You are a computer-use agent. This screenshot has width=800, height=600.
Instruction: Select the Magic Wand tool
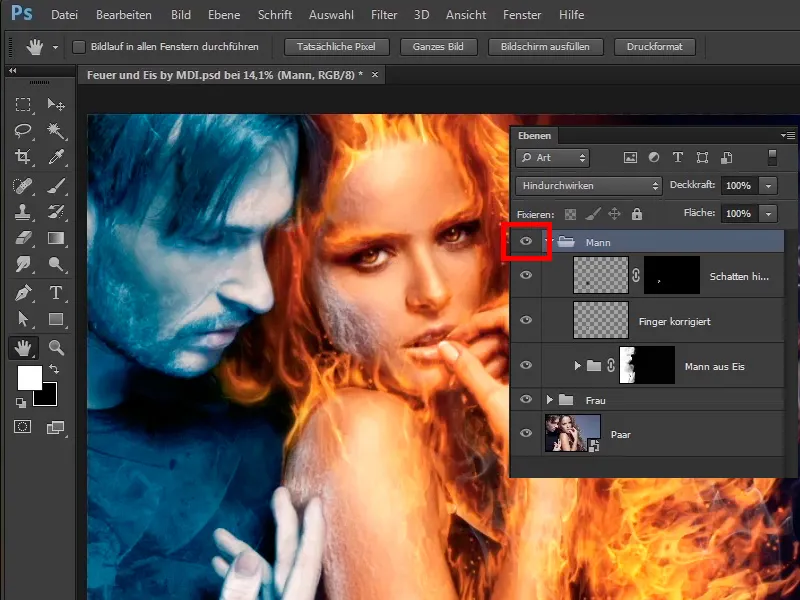pos(56,131)
